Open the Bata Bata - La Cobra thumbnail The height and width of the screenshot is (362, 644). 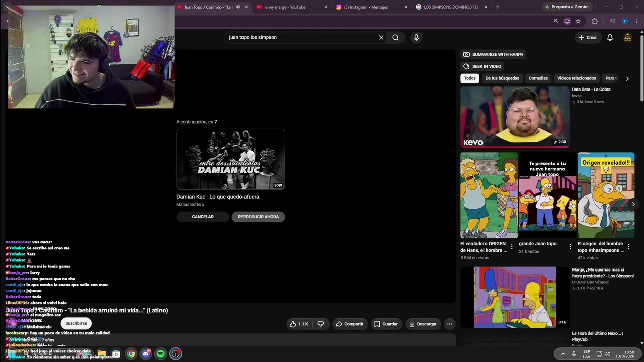515,117
